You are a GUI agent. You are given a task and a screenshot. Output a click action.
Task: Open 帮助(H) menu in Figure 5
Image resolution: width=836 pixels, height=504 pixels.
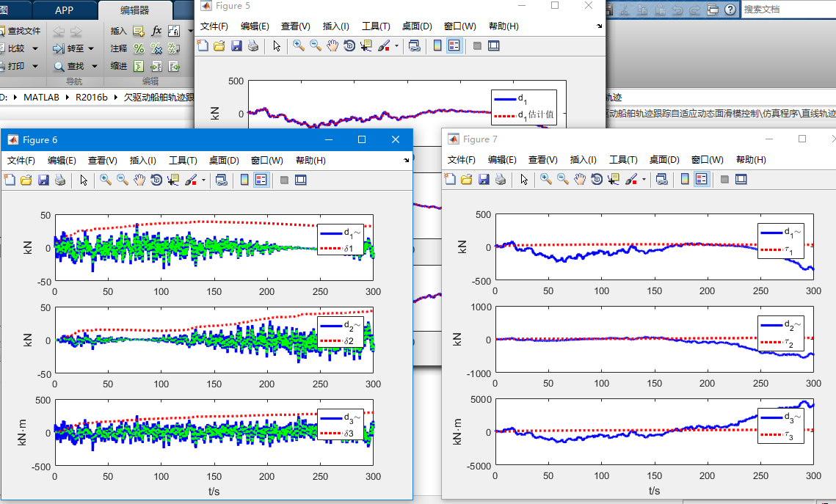coord(504,26)
